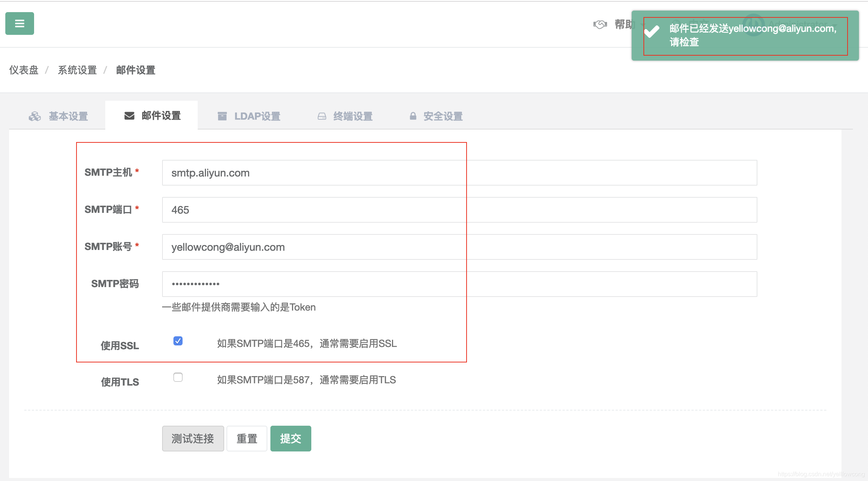Click the SMTP端口 label

click(112, 209)
